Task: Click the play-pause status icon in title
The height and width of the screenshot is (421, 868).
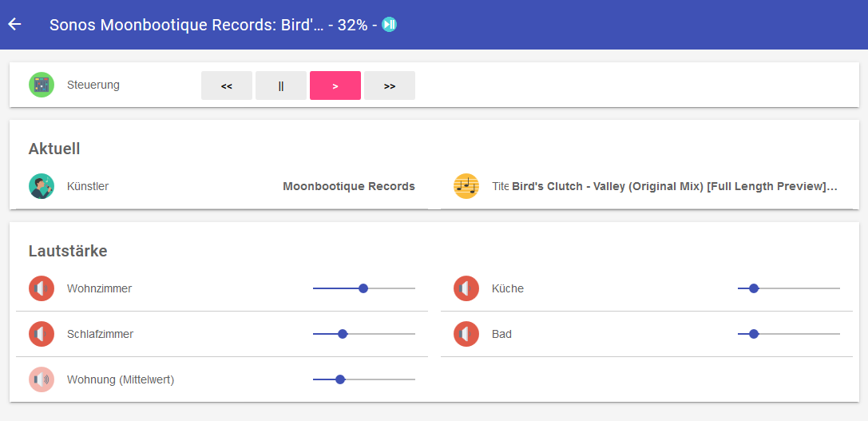Action: tap(389, 25)
